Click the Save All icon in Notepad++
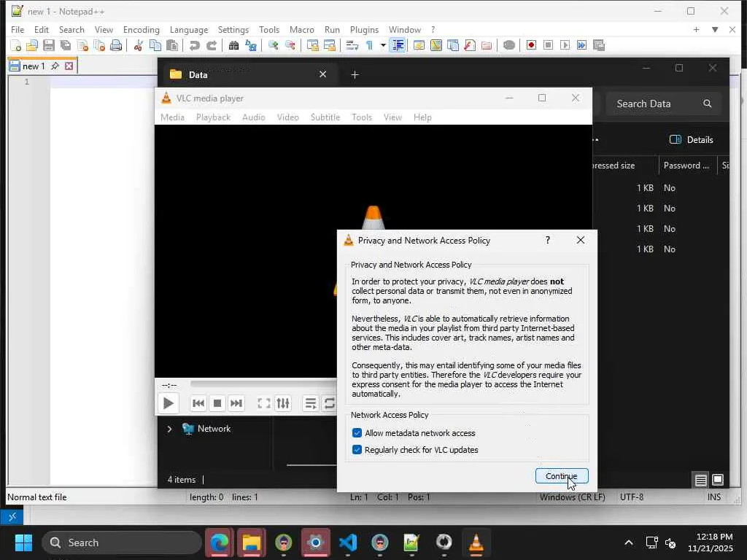This screenshot has width=747, height=560. 66,45
